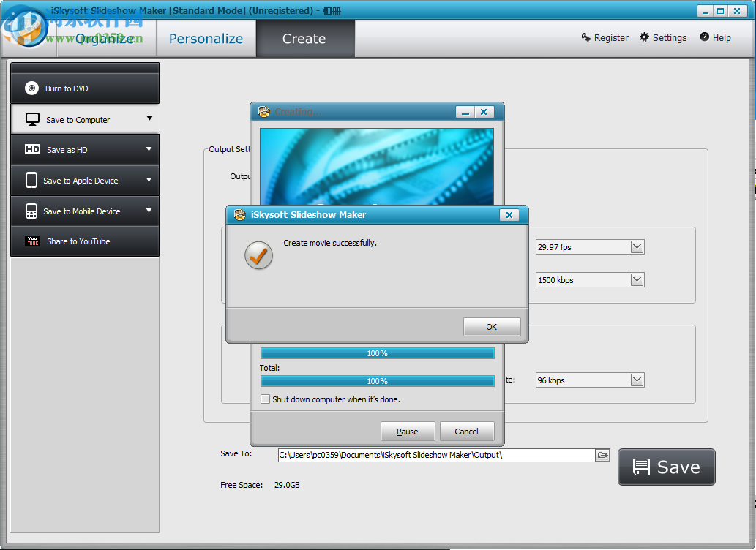756x550 pixels.
Task: Select Burn to DVD in the sidebar
Action: coord(66,88)
